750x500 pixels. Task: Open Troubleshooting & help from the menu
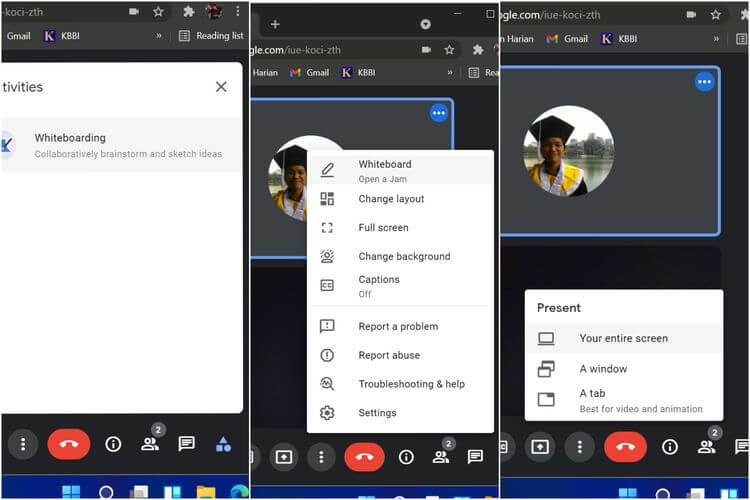[x=400, y=384]
